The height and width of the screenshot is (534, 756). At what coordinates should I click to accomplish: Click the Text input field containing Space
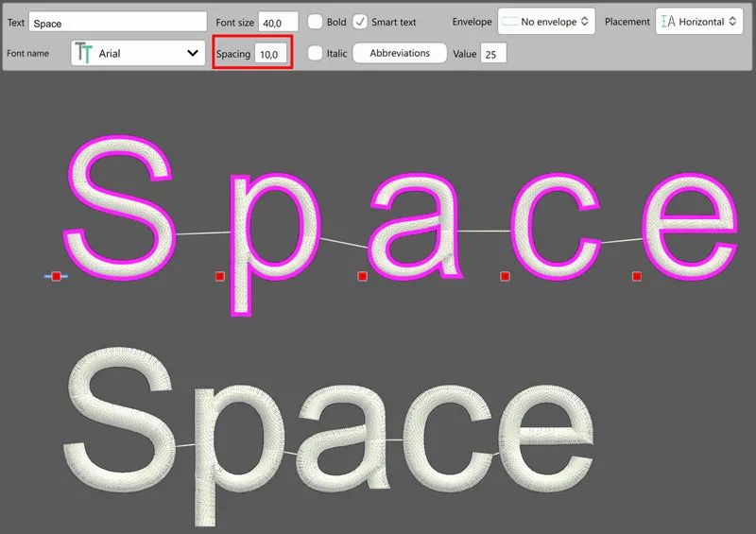coord(117,22)
